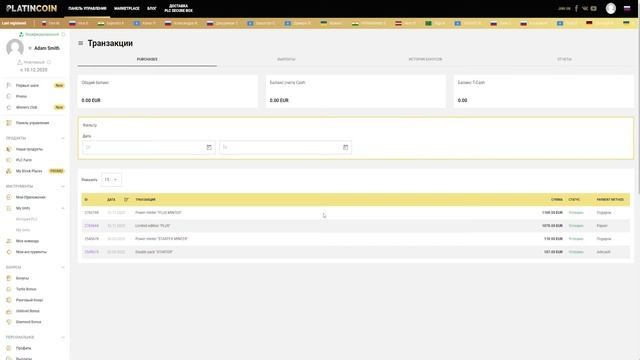Screen dimensions: 640x360
Task: Open Выплаты sidebar link
Action: point(24,358)
